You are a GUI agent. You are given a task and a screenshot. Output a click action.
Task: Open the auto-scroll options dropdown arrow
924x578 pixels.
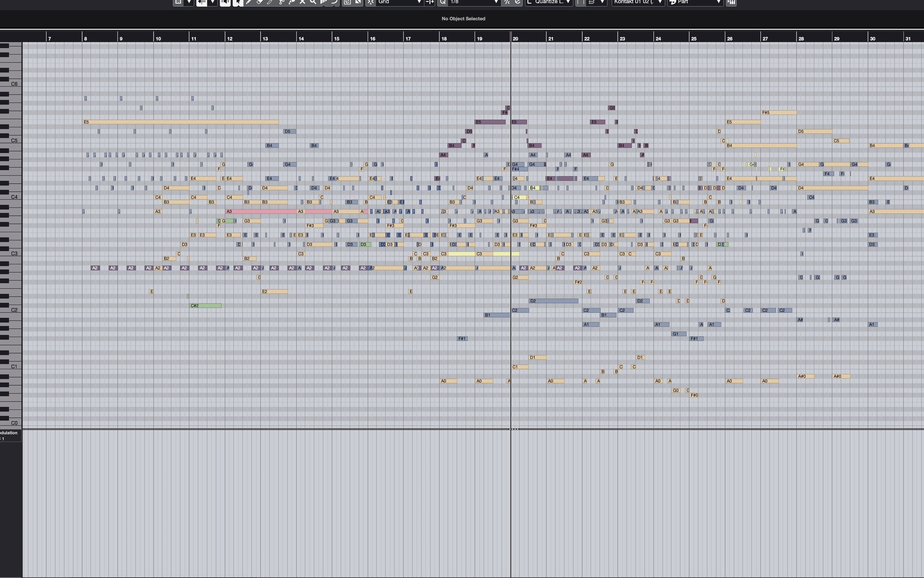pos(213,2)
